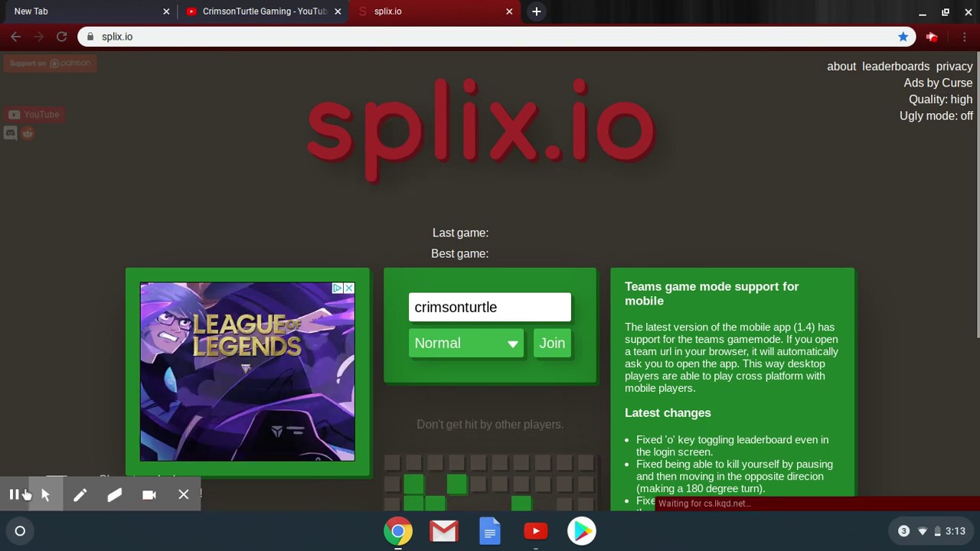The image size is (980, 551).
Task: Click 'Don't get hit by other players.' text
Action: pos(490,424)
